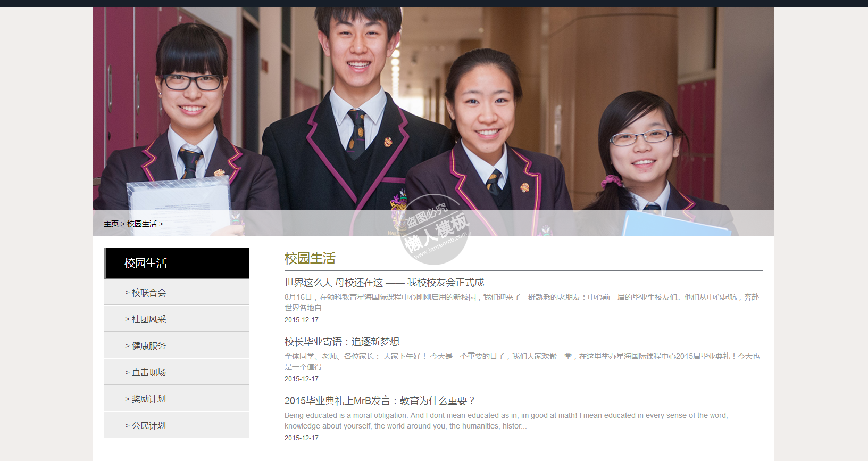Click the gold 校园生活 section heading
The image size is (868, 461).
point(310,259)
